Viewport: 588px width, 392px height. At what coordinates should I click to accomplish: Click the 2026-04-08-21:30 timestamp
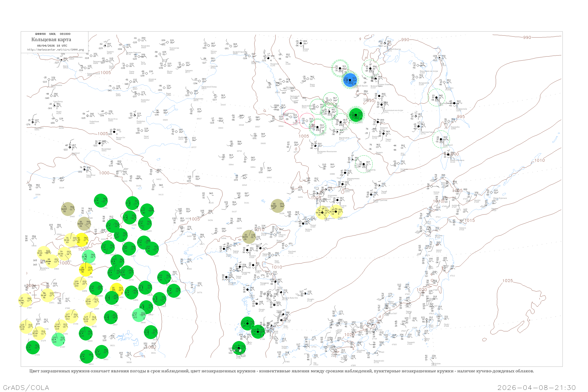tap(536, 387)
